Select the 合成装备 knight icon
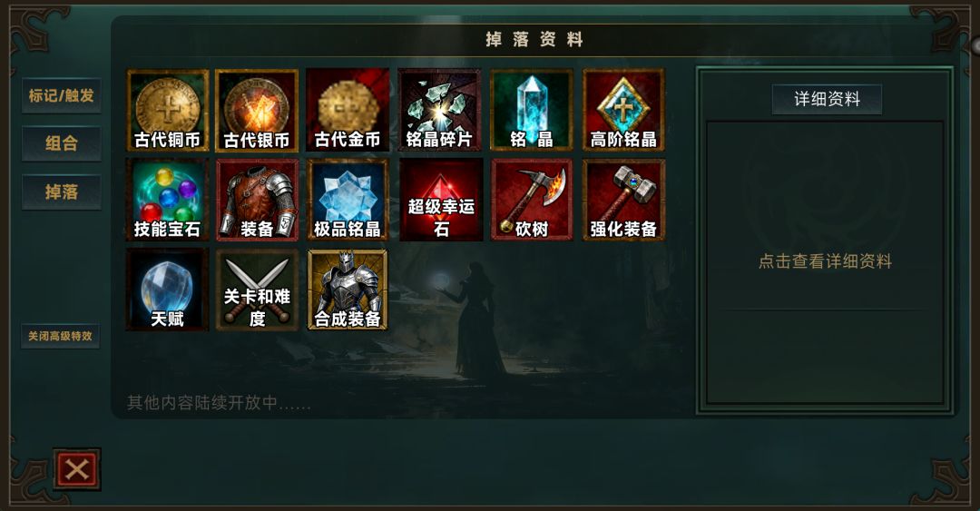 (348, 290)
